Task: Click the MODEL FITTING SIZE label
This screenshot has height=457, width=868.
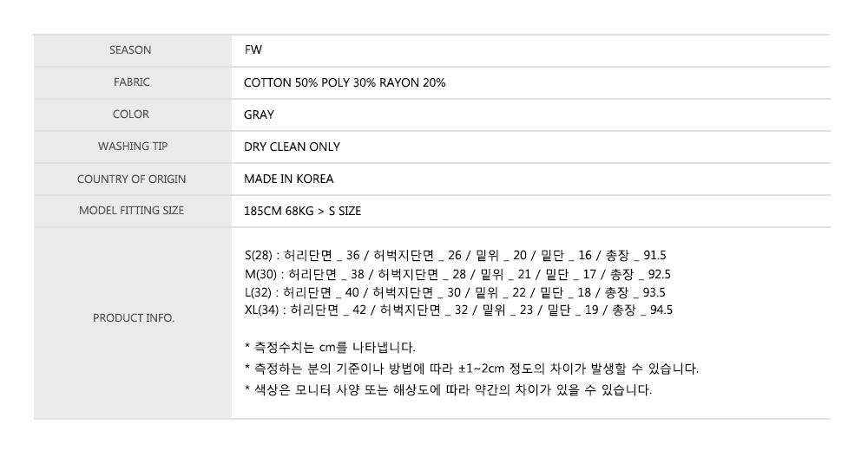Action: coord(131,211)
